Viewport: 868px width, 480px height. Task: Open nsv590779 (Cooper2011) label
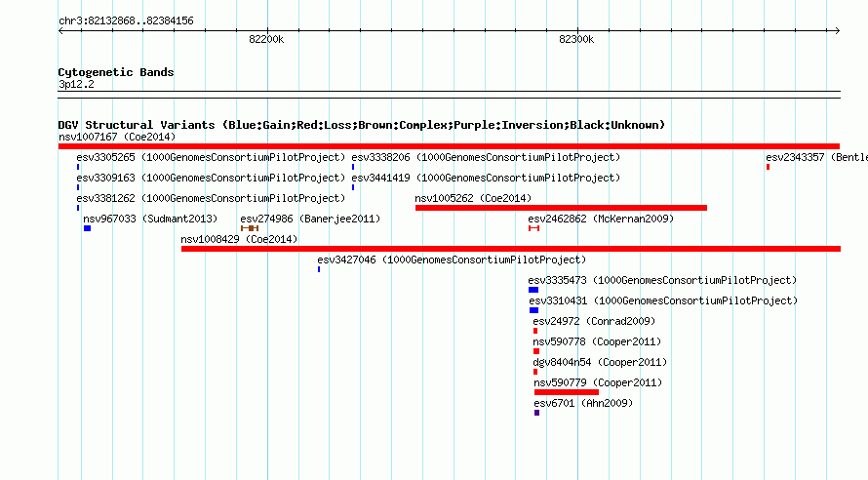coord(598,382)
